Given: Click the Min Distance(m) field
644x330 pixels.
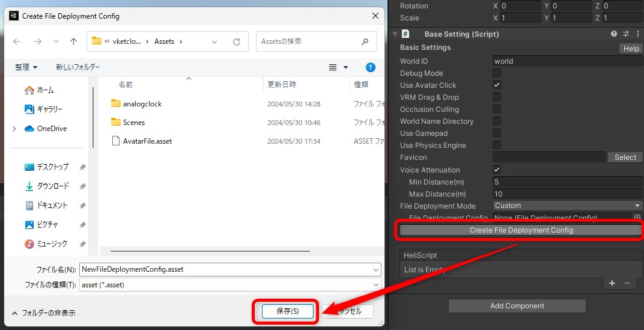Looking at the screenshot, I should 568,182.
